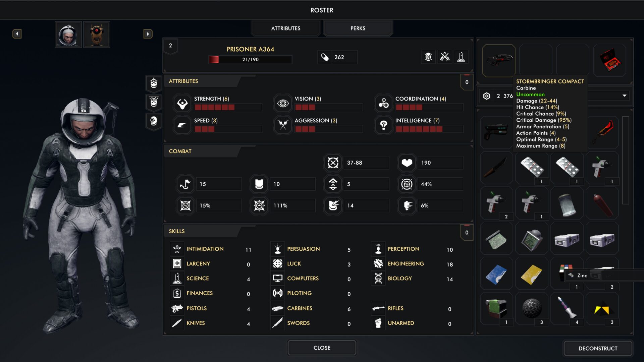Image resolution: width=644 pixels, height=362 pixels.
Task: Go to previous roster page arrow
Action: (x=17, y=34)
